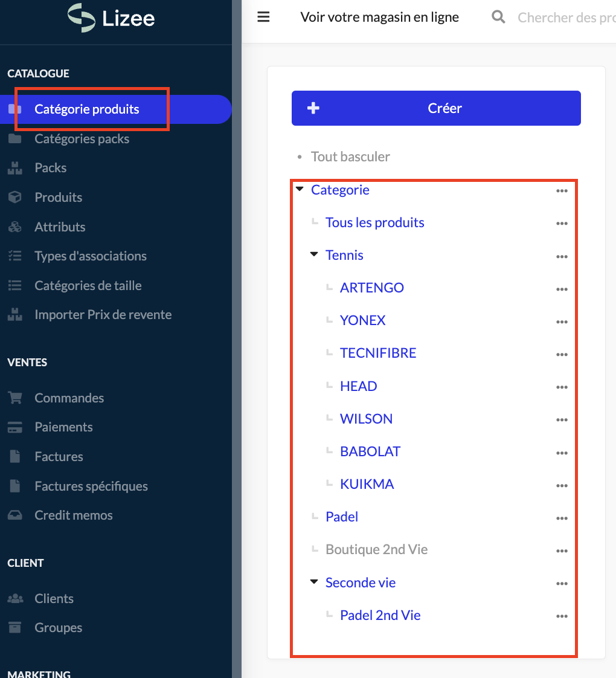Open options dots for Padel row
Viewport: 616px width, 678px height.
tap(562, 518)
